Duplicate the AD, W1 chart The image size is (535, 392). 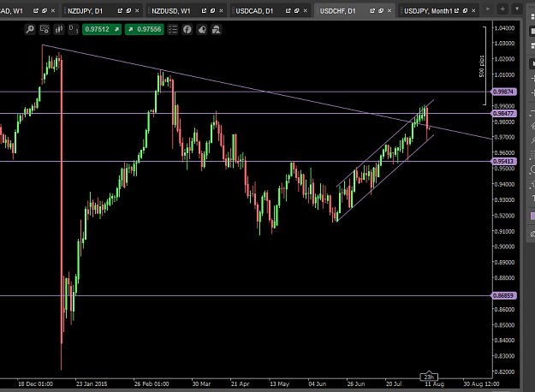(45, 11)
